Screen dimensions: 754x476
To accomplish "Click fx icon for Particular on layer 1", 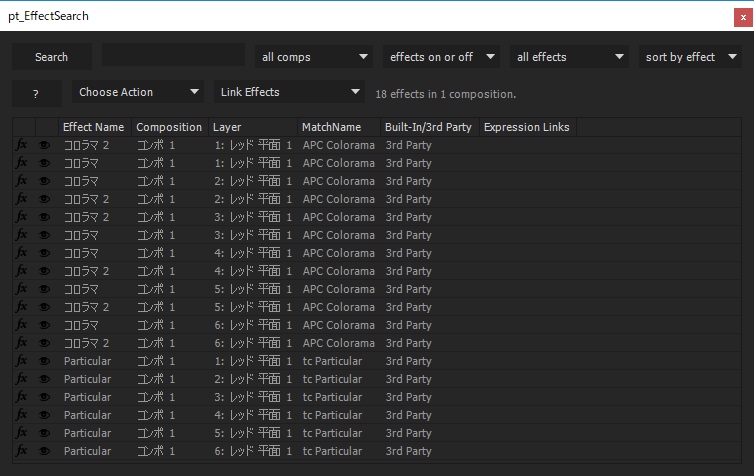I will click(22, 361).
